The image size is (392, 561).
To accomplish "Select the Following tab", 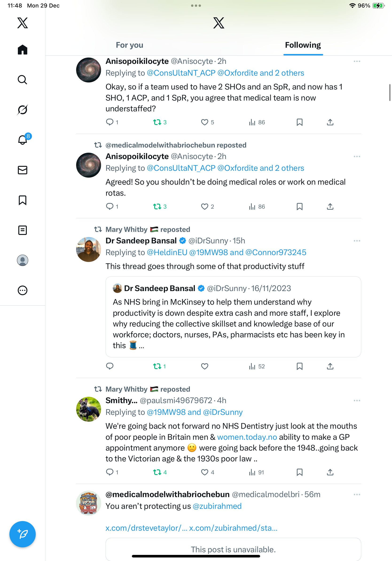I will (x=303, y=45).
